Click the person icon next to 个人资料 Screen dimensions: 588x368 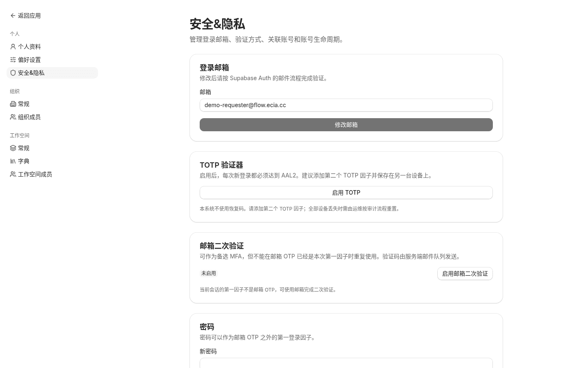[x=13, y=47]
